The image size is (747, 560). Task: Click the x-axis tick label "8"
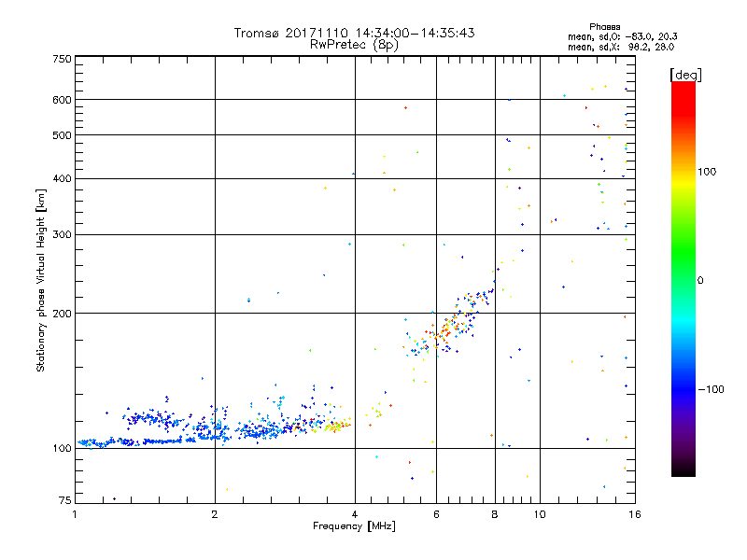[x=495, y=514]
